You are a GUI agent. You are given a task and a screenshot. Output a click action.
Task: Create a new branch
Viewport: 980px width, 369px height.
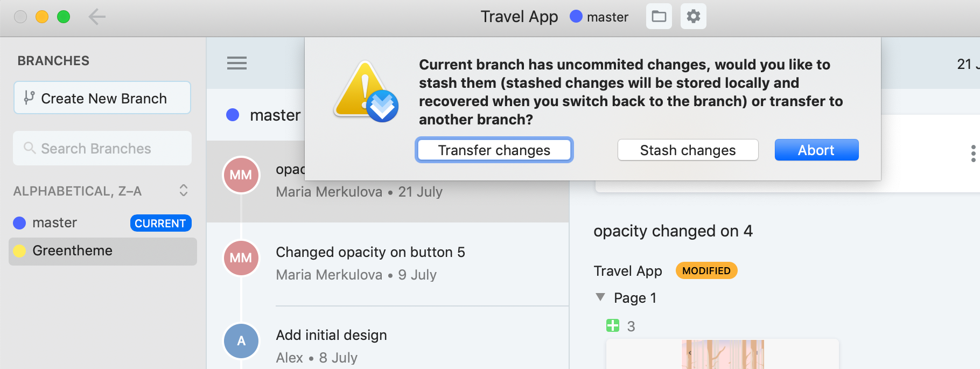coord(102,98)
